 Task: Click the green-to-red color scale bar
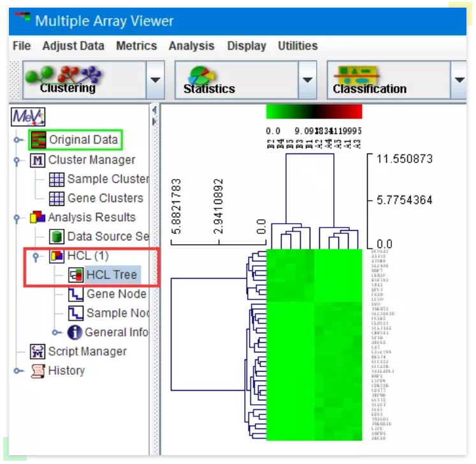pyautogui.click(x=314, y=112)
